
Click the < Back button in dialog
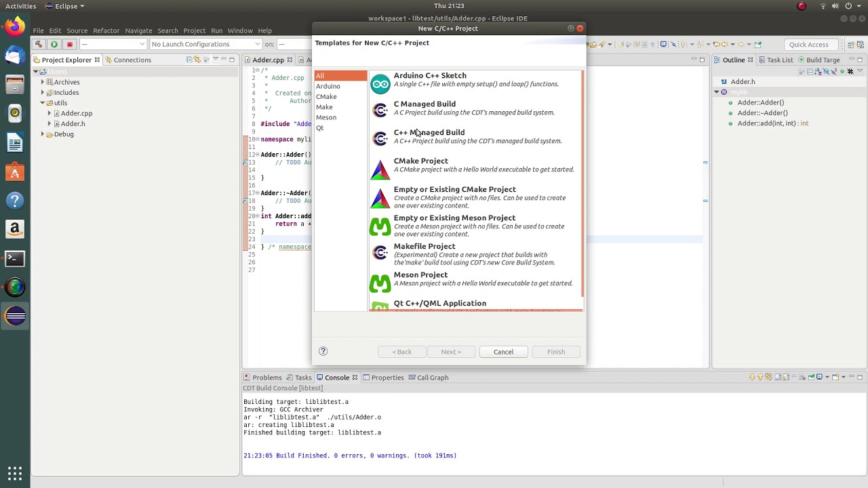pos(402,352)
